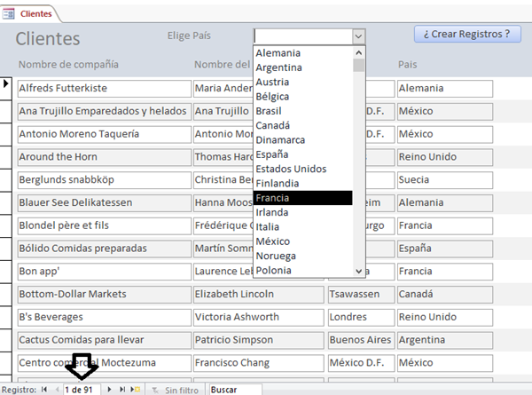Click the Bottom-Dollar Markets field
The height and width of the screenshot is (395, 532).
tap(104, 294)
